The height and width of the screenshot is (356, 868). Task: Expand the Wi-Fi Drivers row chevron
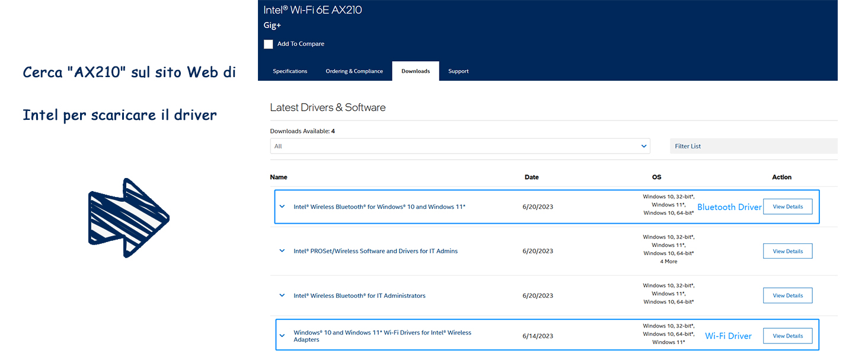(x=282, y=336)
